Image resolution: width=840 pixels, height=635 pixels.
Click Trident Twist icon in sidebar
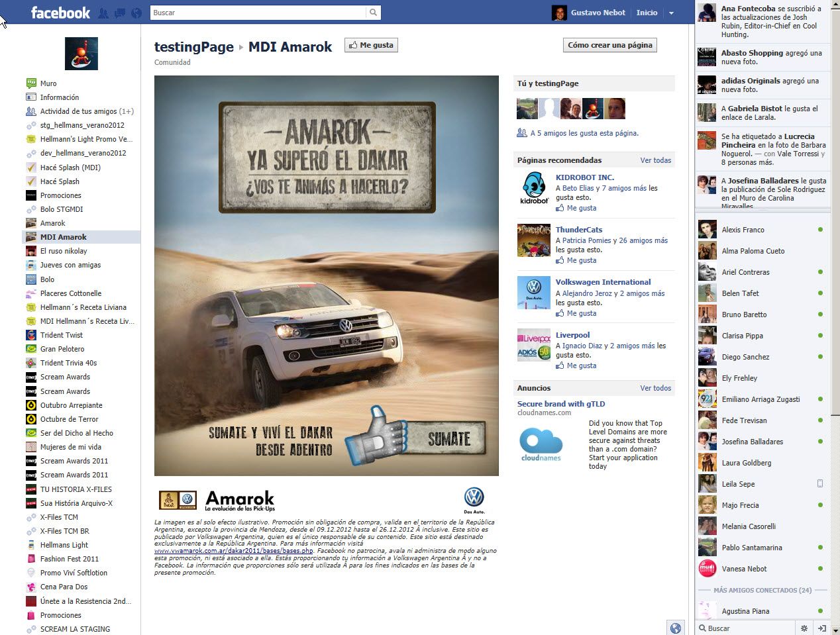coord(30,335)
